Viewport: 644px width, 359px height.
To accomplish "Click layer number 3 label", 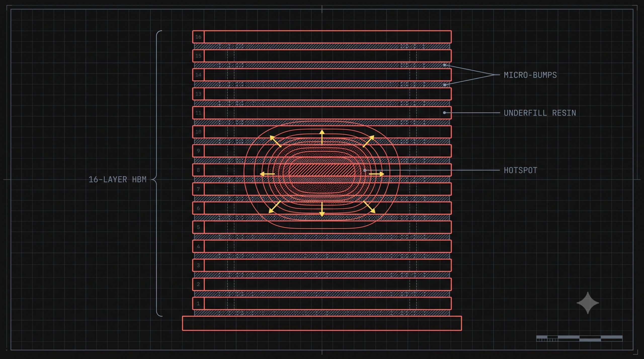I will 198,265.
